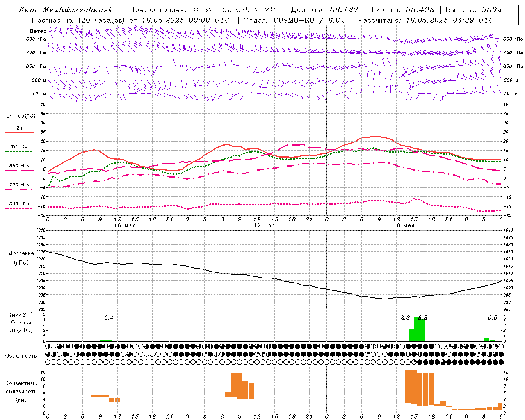This screenshot has width=525, height=420.
Task: Click the 'Осадки' precipitation label
Action: pos(21,322)
